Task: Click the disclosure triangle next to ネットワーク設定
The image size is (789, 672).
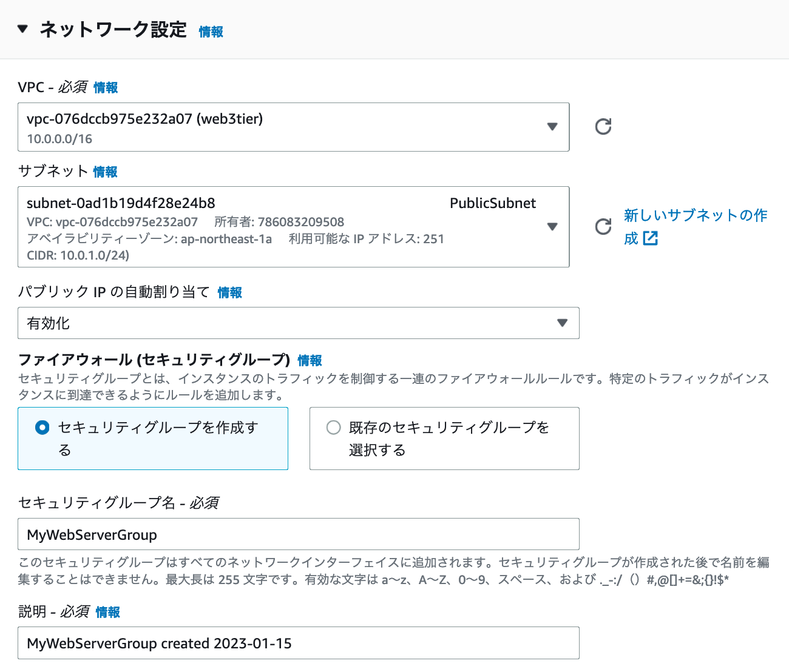Action: click(x=22, y=28)
